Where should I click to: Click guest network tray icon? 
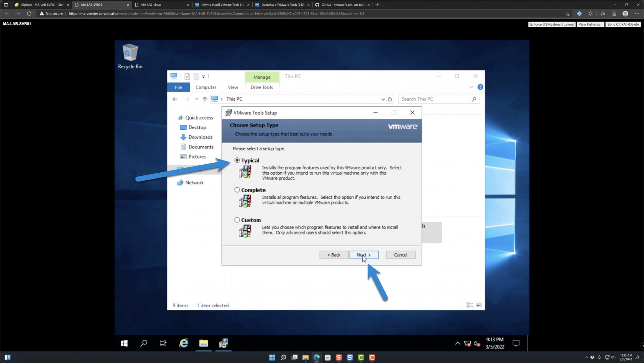[x=467, y=343]
